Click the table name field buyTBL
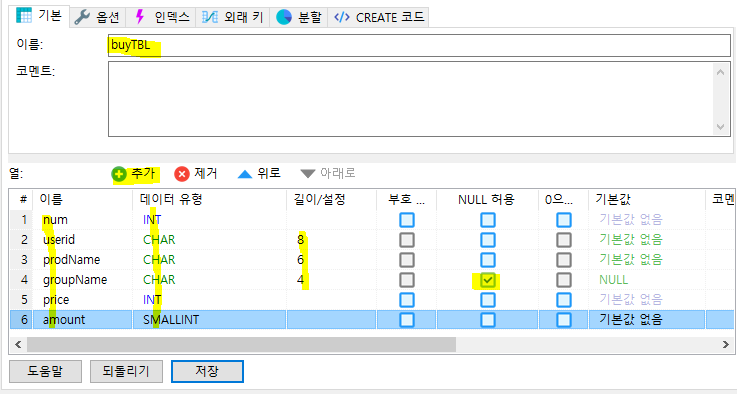The image size is (737, 394). click(x=419, y=46)
